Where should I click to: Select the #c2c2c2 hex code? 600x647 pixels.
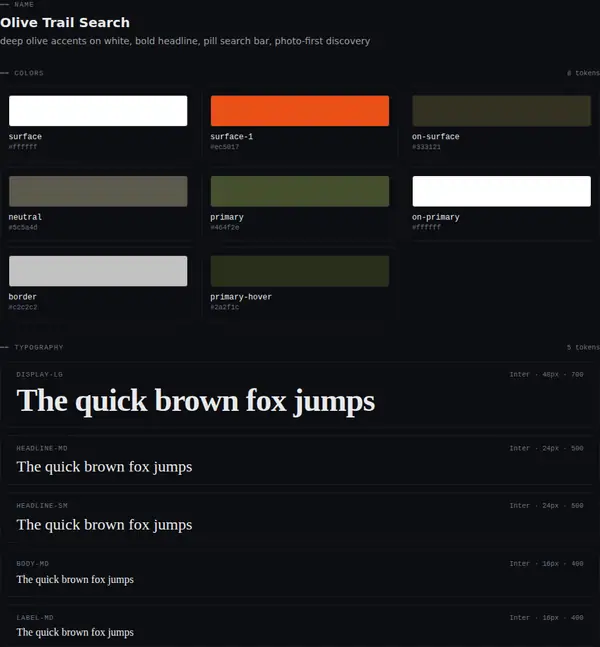click(x=23, y=307)
